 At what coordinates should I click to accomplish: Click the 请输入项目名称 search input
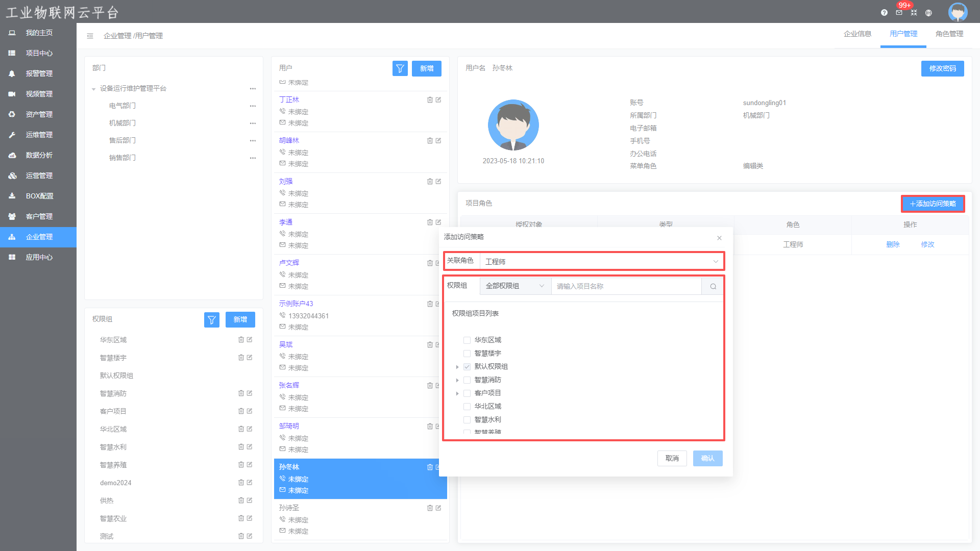coord(626,287)
